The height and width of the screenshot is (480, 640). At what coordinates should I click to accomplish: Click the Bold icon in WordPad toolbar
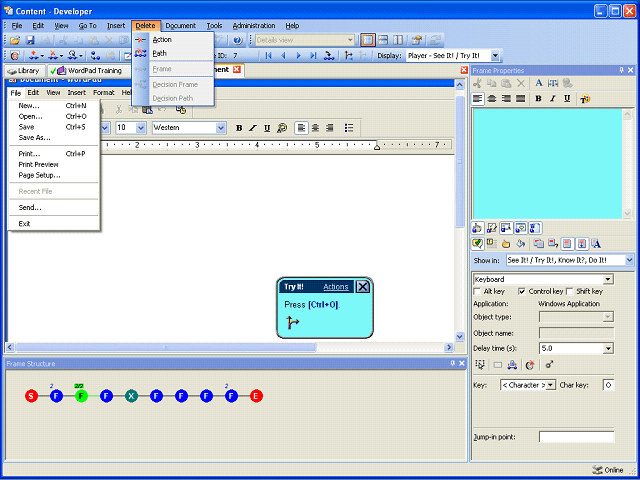(239, 128)
